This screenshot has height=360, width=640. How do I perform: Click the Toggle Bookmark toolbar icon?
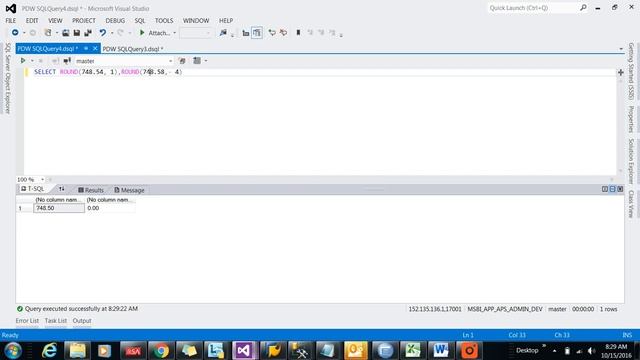(298, 33)
